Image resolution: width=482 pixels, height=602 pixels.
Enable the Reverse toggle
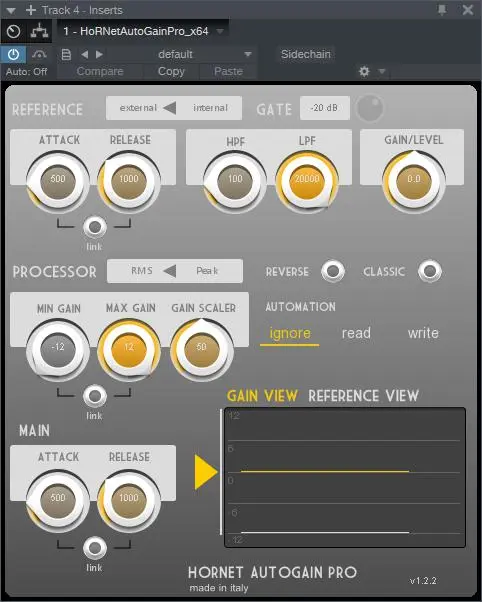333,271
